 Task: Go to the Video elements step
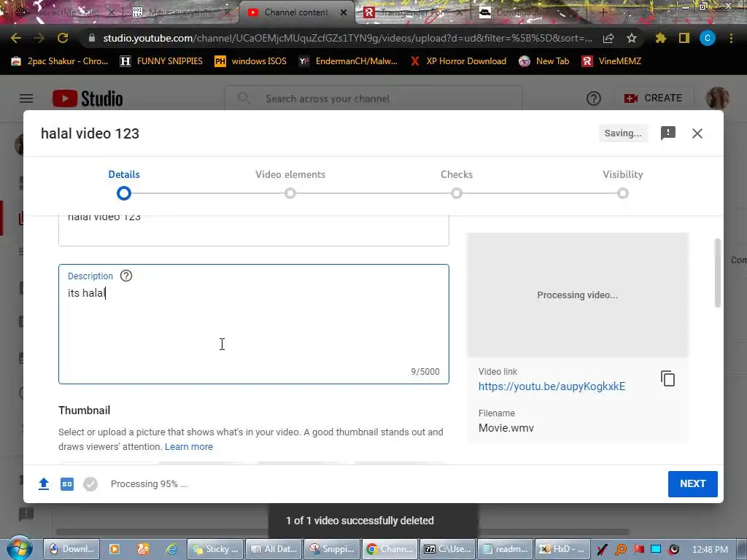click(290, 183)
